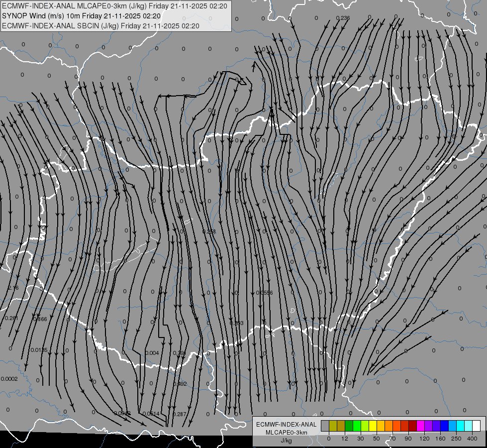The height and width of the screenshot is (448, 487).
Task: Click the bright cyan legend swatch
Action: [x=461, y=426]
